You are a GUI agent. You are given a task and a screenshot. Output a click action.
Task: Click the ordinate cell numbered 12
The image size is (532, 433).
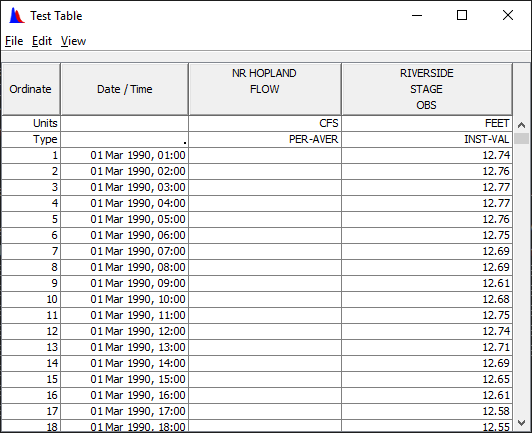[x=31, y=331]
